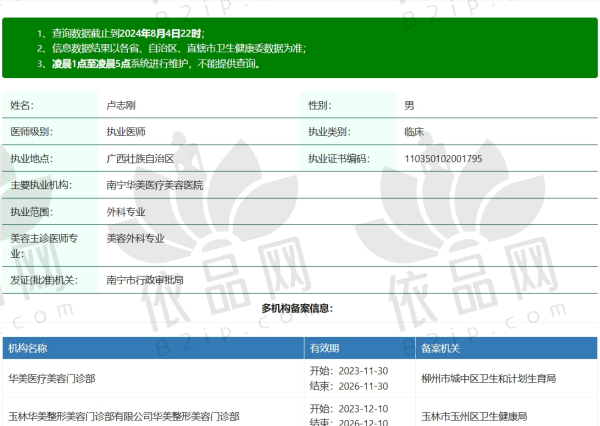
Task: Click the 性别 label
Action: (320, 105)
